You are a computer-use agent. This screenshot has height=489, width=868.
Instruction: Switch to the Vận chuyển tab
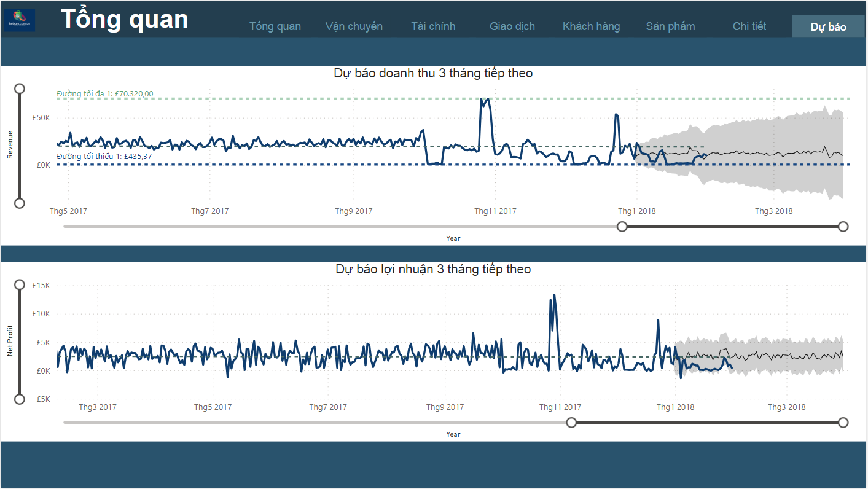[354, 26]
